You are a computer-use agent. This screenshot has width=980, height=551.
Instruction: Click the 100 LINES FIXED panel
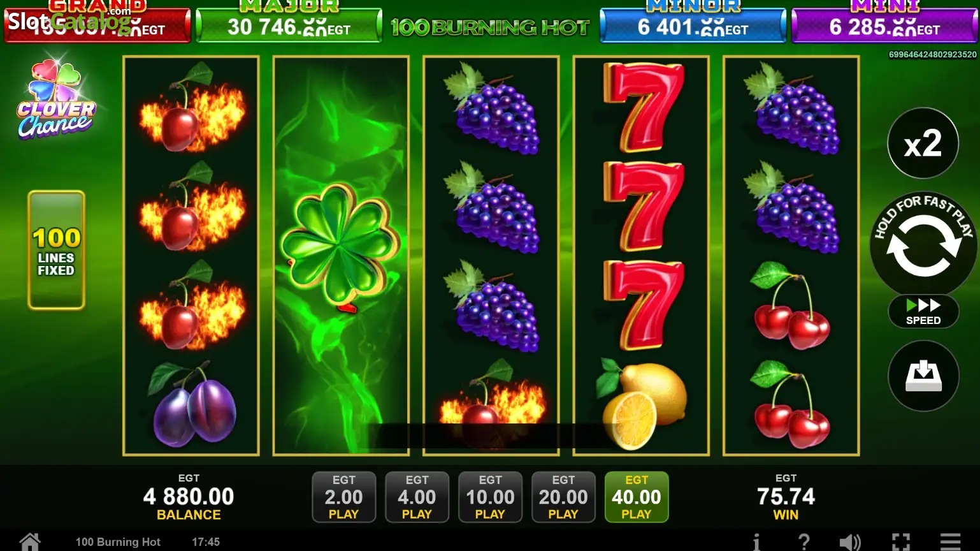click(x=56, y=251)
